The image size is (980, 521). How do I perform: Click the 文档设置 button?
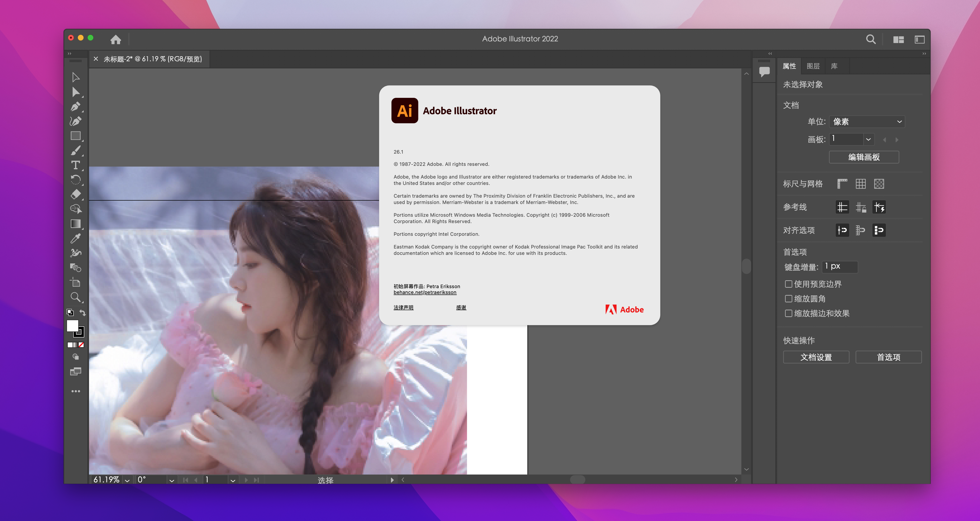point(816,357)
